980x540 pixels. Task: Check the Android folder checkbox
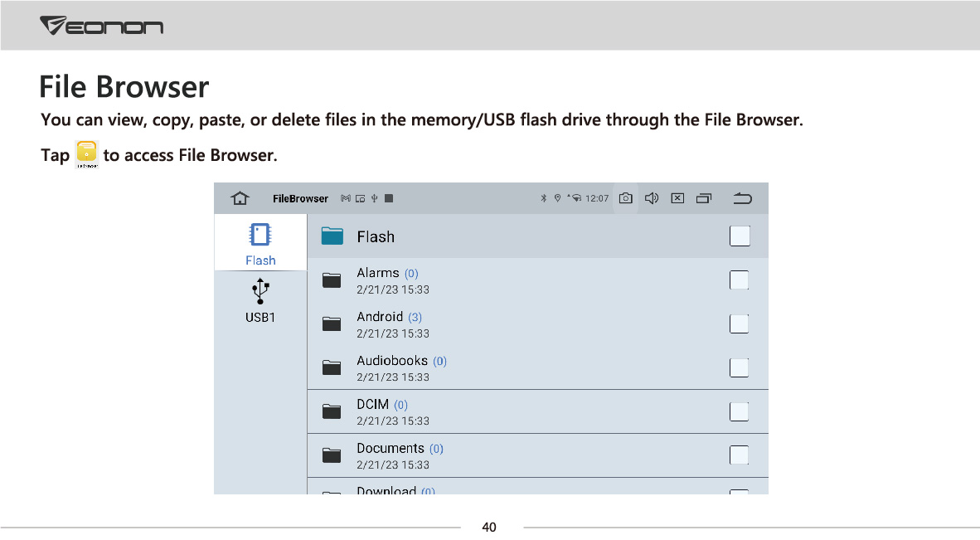pyautogui.click(x=739, y=324)
